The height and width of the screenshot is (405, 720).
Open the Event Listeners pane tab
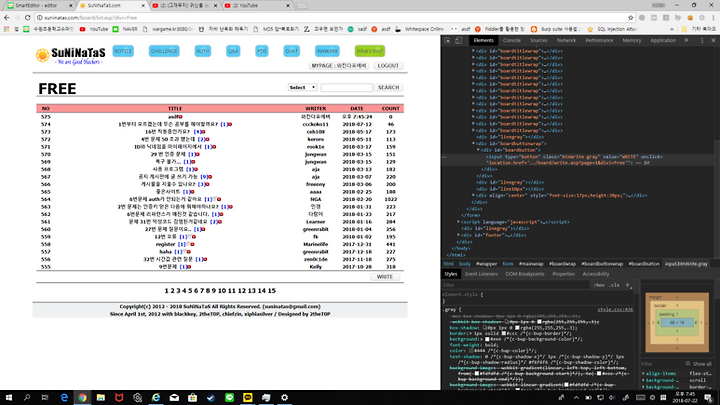pyautogui.click(x=481, y=274)
